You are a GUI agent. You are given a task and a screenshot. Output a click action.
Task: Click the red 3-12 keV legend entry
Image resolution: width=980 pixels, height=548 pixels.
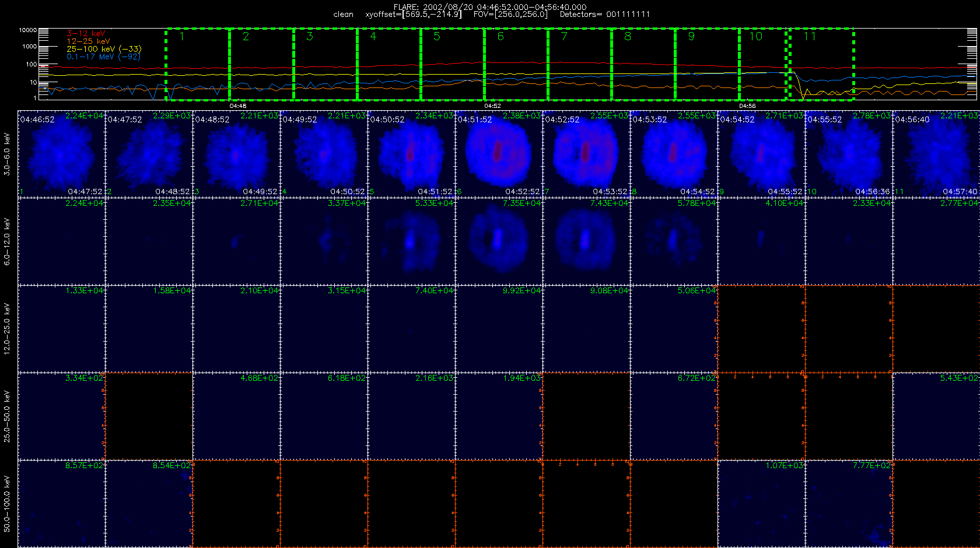[86, 34]
